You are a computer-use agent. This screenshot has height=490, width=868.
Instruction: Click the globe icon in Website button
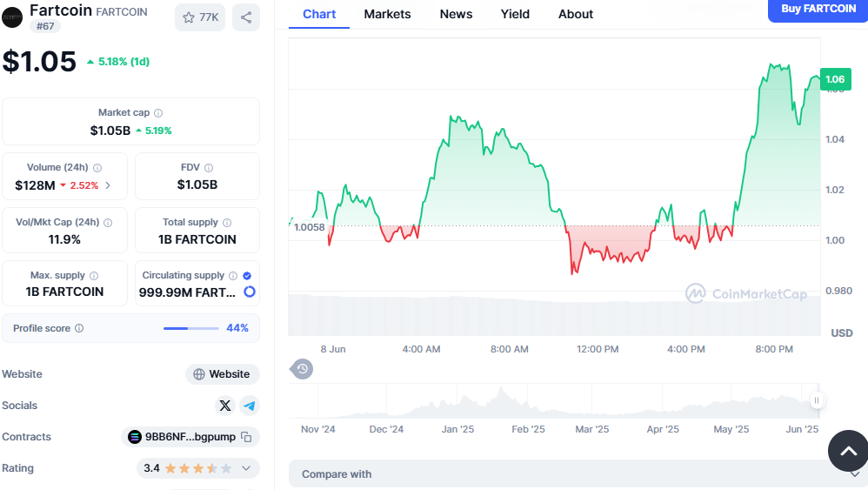point(198,374)
